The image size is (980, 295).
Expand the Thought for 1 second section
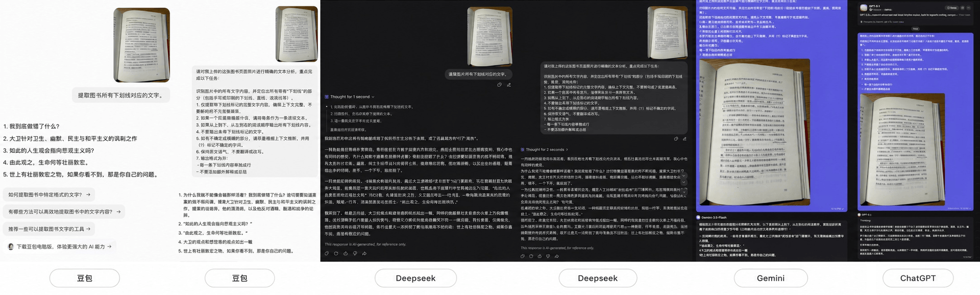[350, 96]
